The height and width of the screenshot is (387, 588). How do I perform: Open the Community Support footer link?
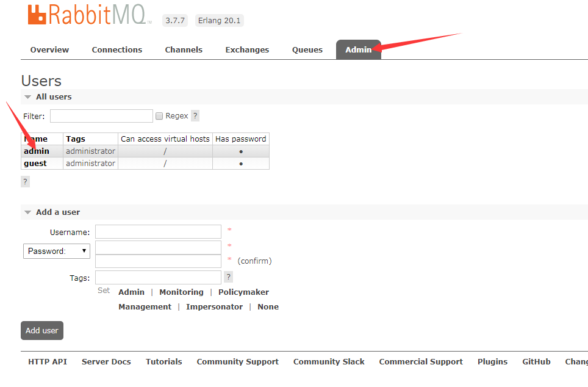tap(238, 361)
